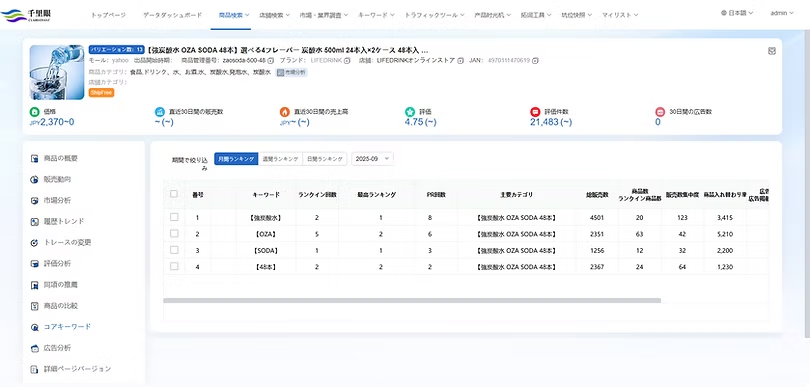Expand the マイリスト menu
This screenshot has width=810, height=387.
point(620,15)
